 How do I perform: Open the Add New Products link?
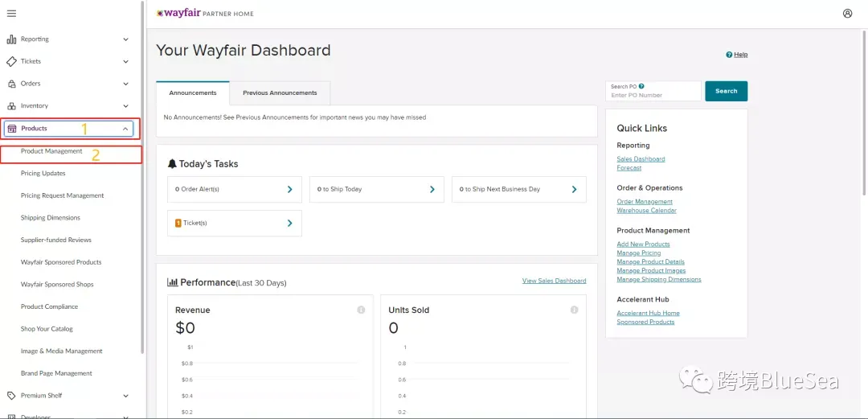pyautogui.click(x=643, y=244)
